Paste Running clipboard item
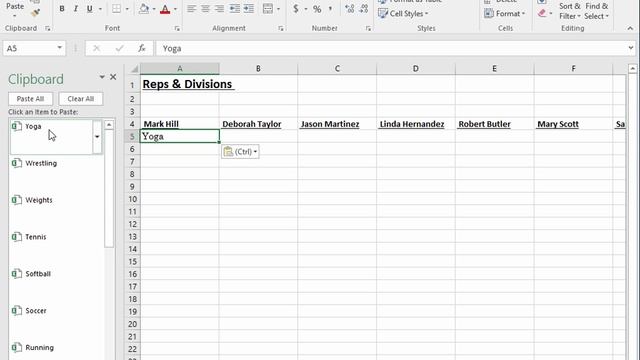 56,350
